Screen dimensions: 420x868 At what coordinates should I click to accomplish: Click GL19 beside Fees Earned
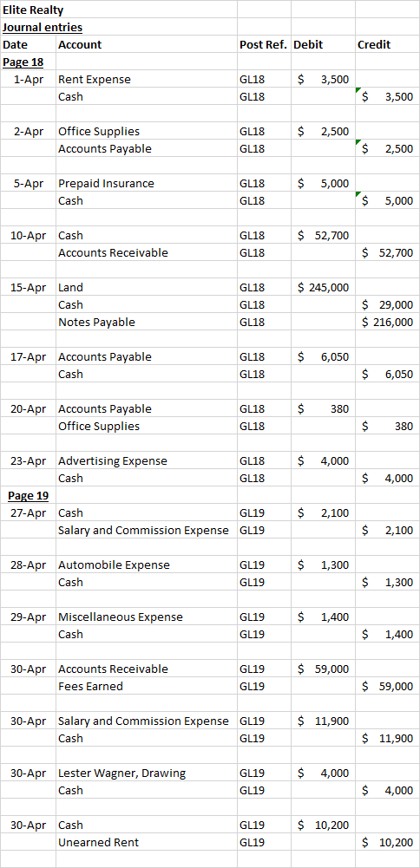(x=264, y=687)
